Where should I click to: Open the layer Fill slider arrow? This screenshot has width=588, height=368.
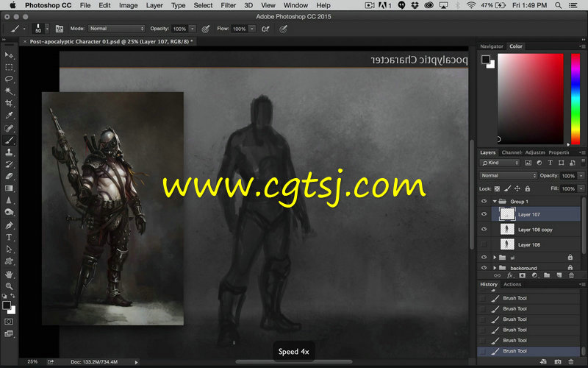point(581,188)
